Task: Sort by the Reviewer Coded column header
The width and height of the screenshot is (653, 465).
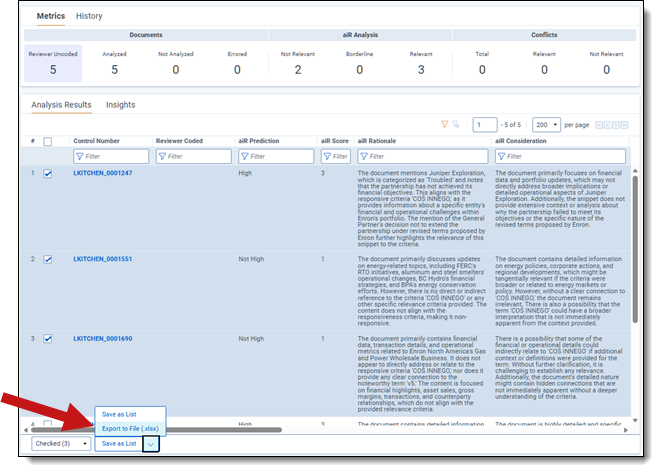Action: 179,141
